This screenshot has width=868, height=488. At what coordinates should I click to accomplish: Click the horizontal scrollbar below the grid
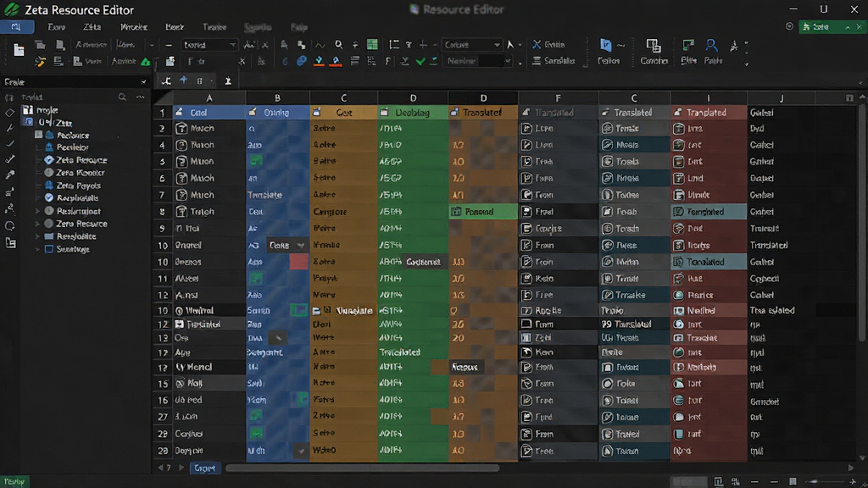point(363,468)
